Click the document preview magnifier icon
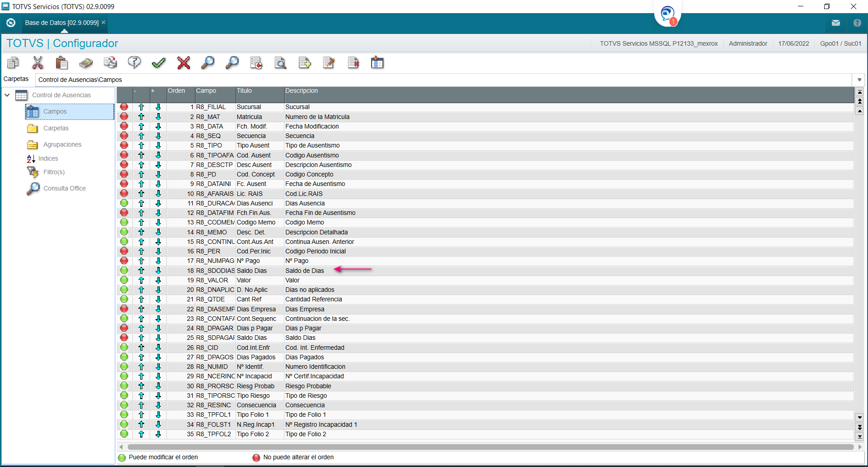 (x=281, y=62)
